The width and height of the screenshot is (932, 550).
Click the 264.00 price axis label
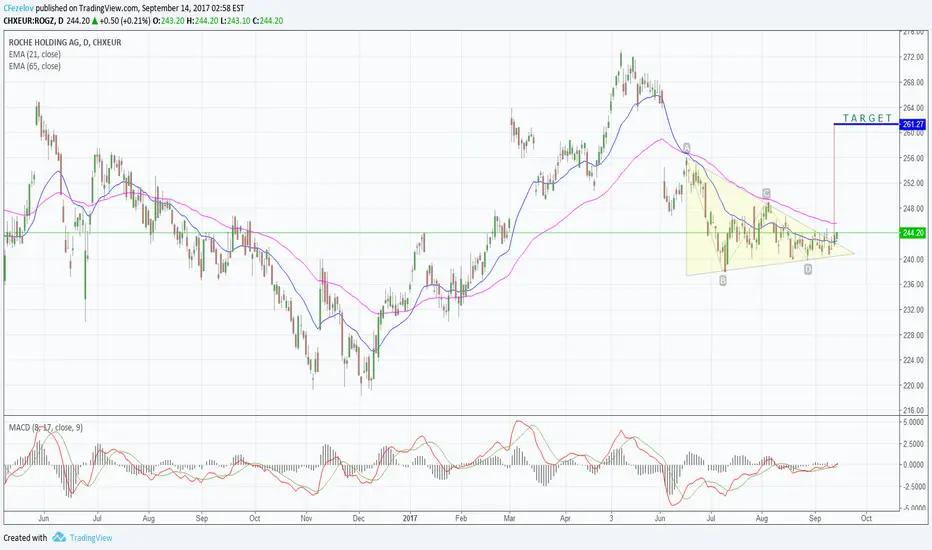tap(914, 108)
